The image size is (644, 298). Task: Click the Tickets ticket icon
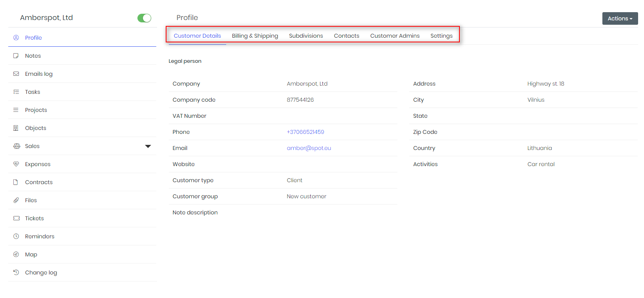tap(16, 218)
